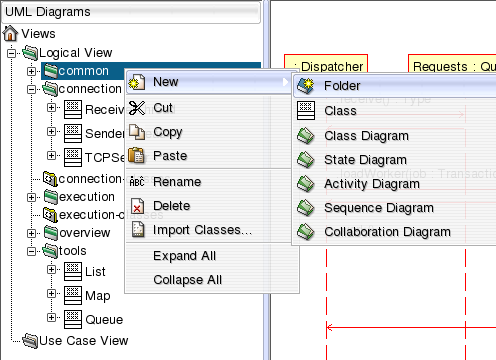The height and width of the screenshot is (360, 496).
Task: Expand the execution folder node
Action: pos(31,197)
